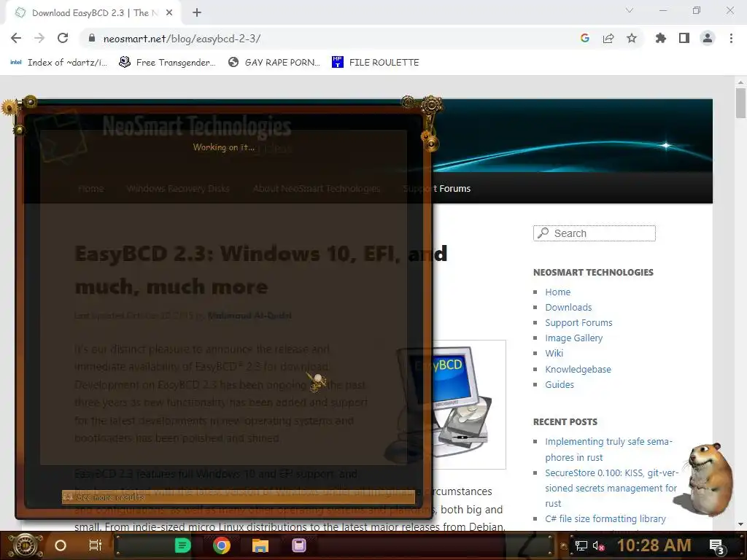Click the page scrollbar down arrow
Screen dimensions: 747x560
point(740,524)
